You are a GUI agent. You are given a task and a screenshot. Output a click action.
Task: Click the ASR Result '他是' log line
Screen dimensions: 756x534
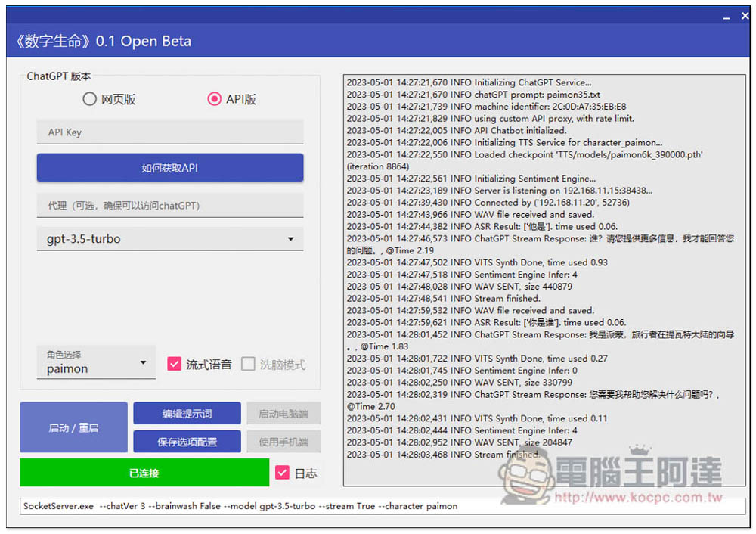(x=482, y=227)
